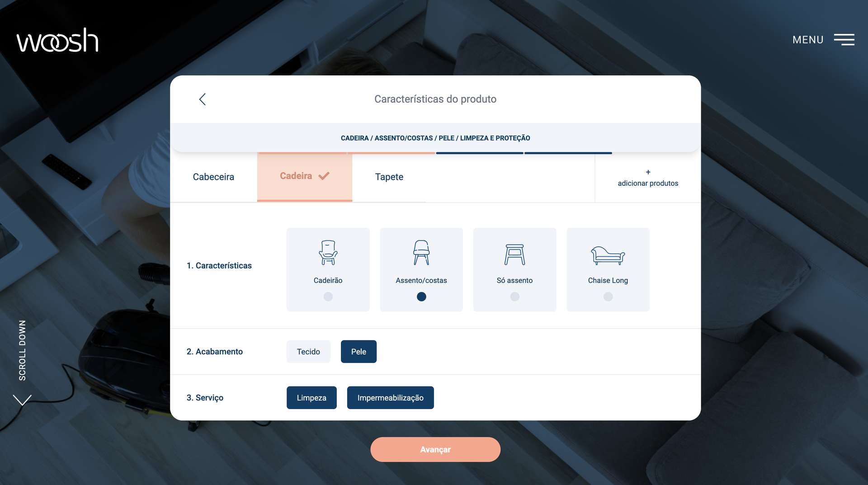868x485 pixels.
Task: Click the 2. Acabamento heading
Action: tap(215, 352)
